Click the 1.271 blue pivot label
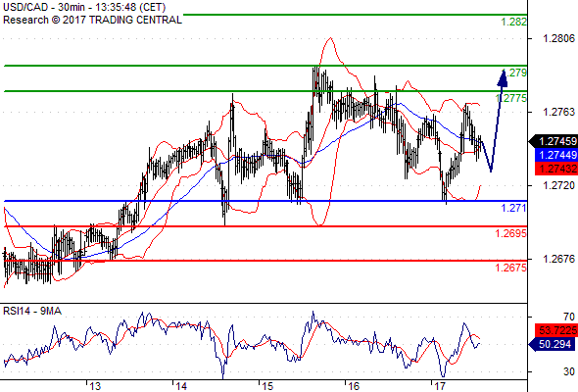 pos(514,208)
